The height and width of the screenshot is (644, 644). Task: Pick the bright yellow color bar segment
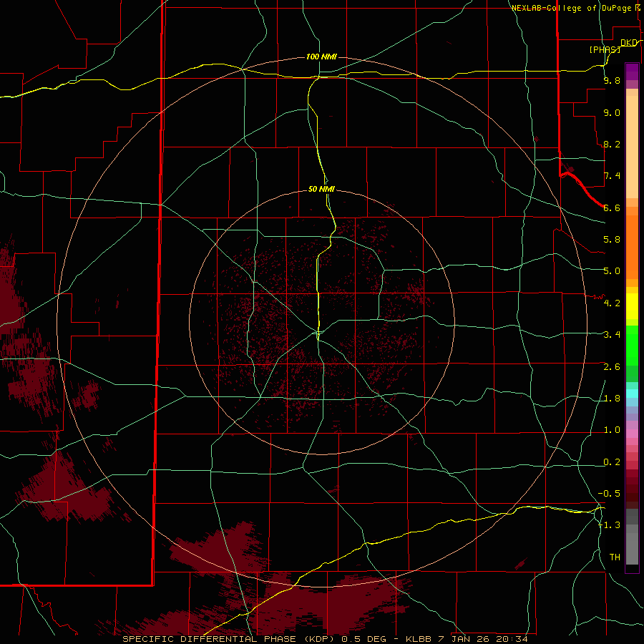point(632,306)
